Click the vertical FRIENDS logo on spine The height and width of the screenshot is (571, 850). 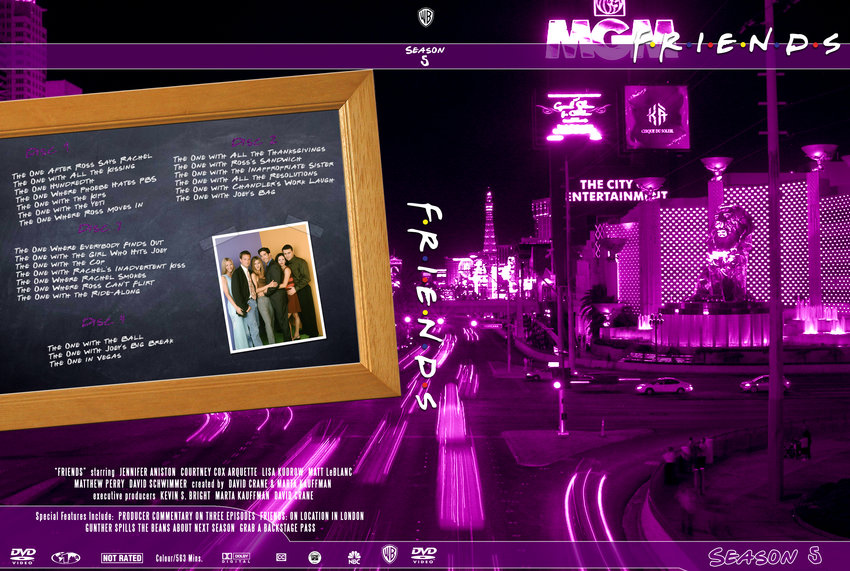tap(425, 306)
